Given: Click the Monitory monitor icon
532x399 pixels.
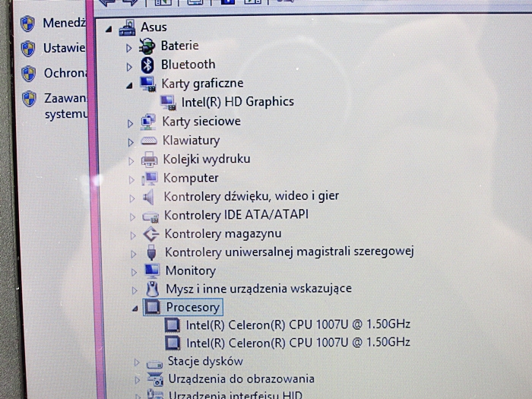Looking at the screenshot, I should tap(152, 271).
